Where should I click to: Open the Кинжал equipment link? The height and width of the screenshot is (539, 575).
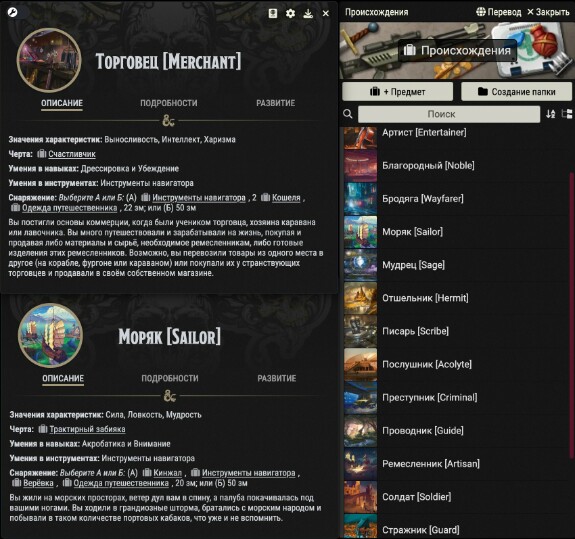[167, 473]
